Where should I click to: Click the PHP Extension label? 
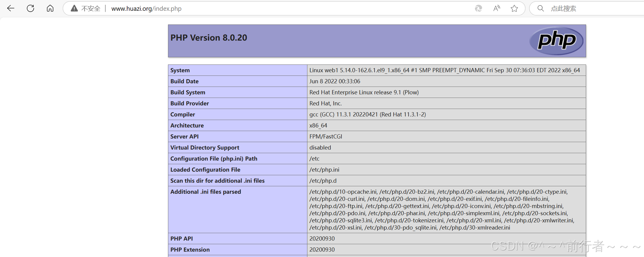(190, 250)
